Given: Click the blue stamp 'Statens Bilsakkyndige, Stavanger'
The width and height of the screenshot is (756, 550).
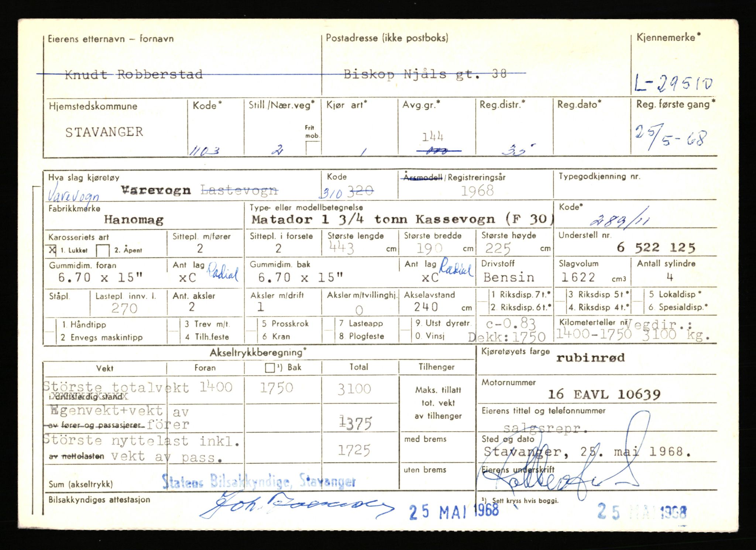Looking at the screenshot, I should click(259, 481).
